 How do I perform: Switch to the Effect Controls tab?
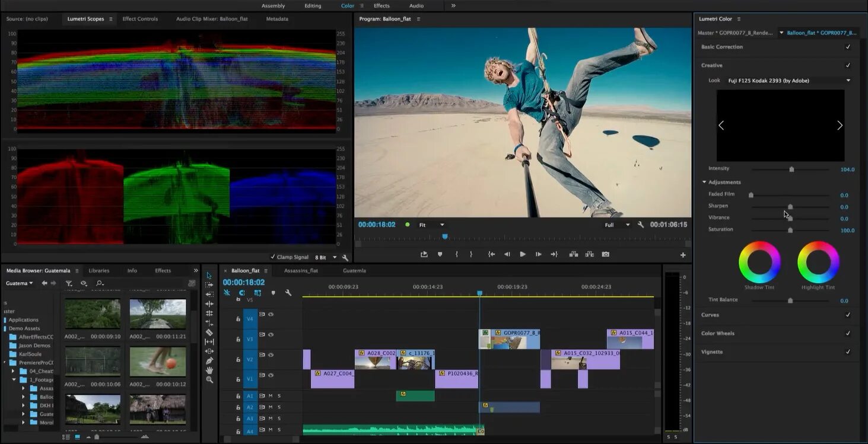(140, 19)
